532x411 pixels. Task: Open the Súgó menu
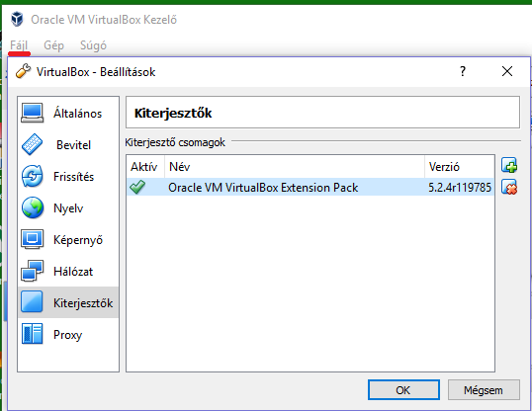[93, 45]
